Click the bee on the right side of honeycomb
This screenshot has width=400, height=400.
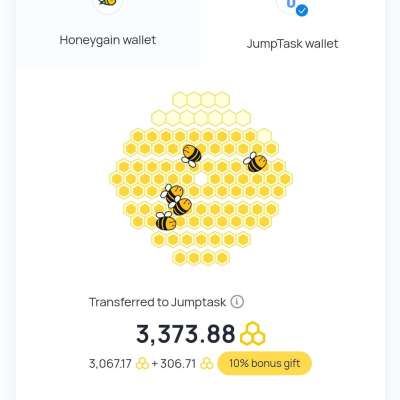click(255, 162)
